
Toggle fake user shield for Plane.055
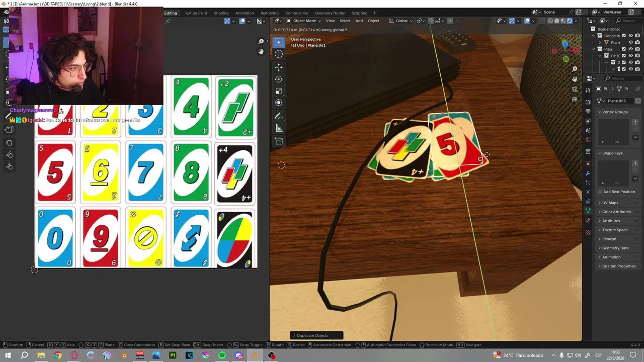[638, 101]
